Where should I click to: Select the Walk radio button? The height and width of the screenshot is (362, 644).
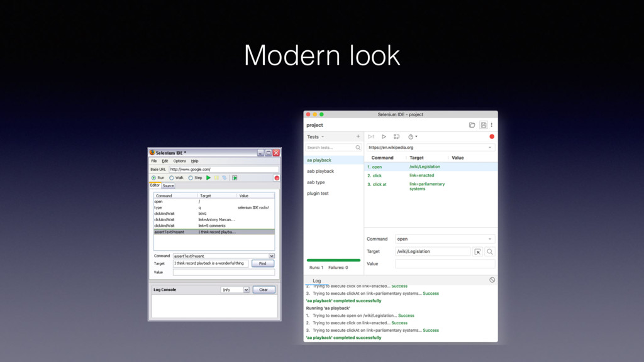pos(171,178)
